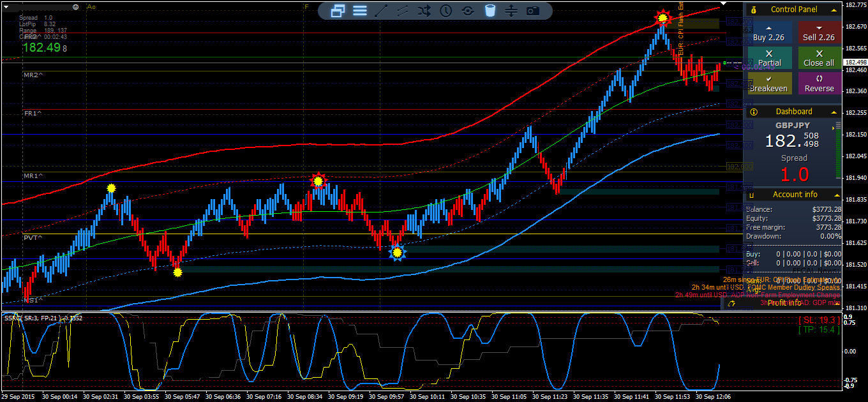Click the TP: 15.4 label
This screenshot has height=402, width=868.
click(819, 329)
